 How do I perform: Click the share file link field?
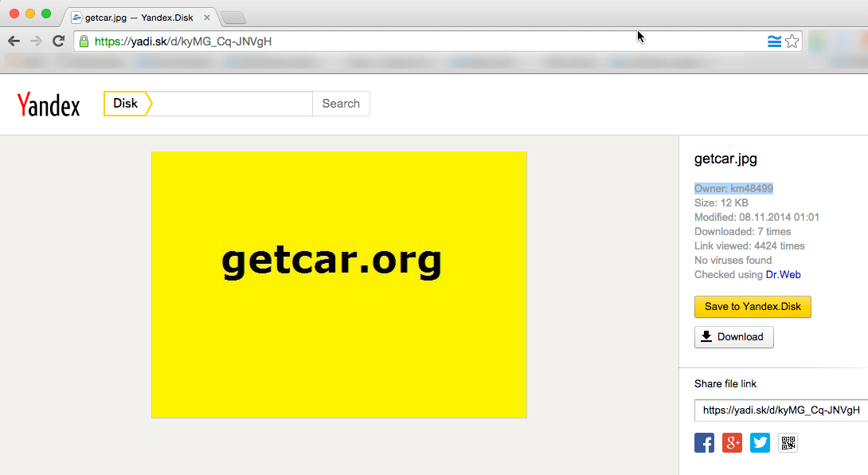pyautogui.click(x=776, y=410)
